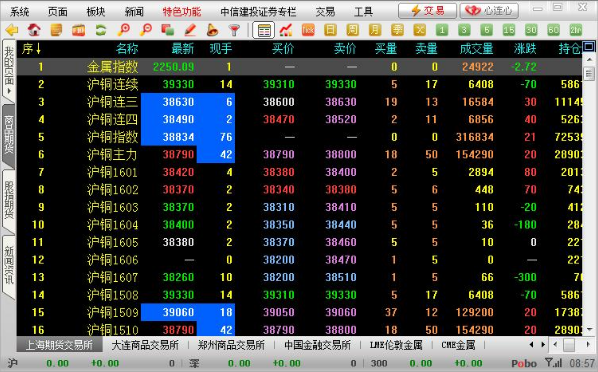Open the 页面 menu
Image resolution: width=598 pixels, height=372 pixels.
(x=58, y=12)
